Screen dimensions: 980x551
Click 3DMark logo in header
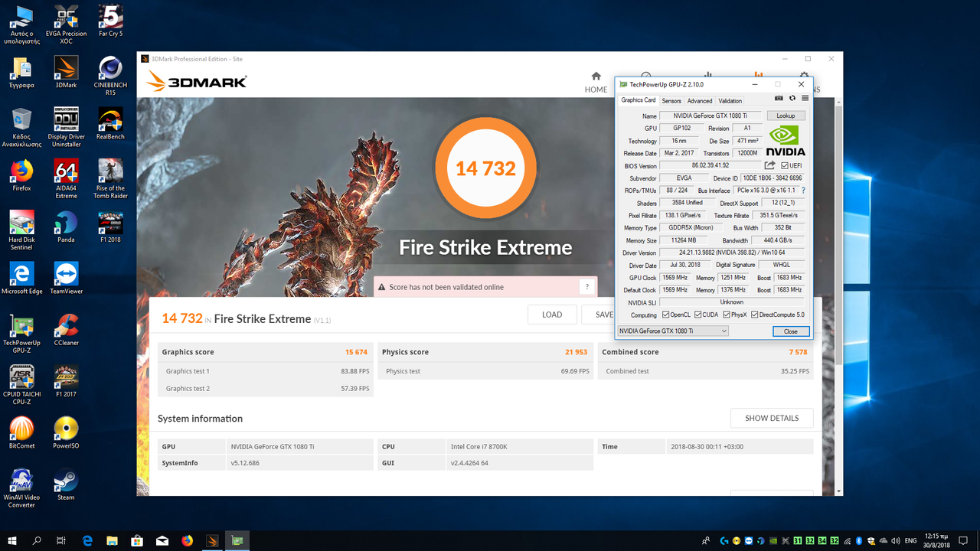click(x=197, y=81)
